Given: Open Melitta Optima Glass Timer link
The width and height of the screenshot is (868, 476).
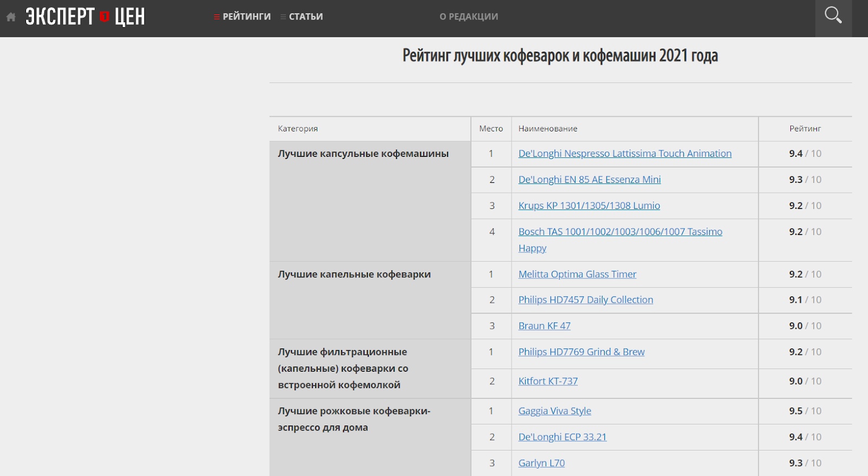Looking at the screenshot, I should coord(577,274).
